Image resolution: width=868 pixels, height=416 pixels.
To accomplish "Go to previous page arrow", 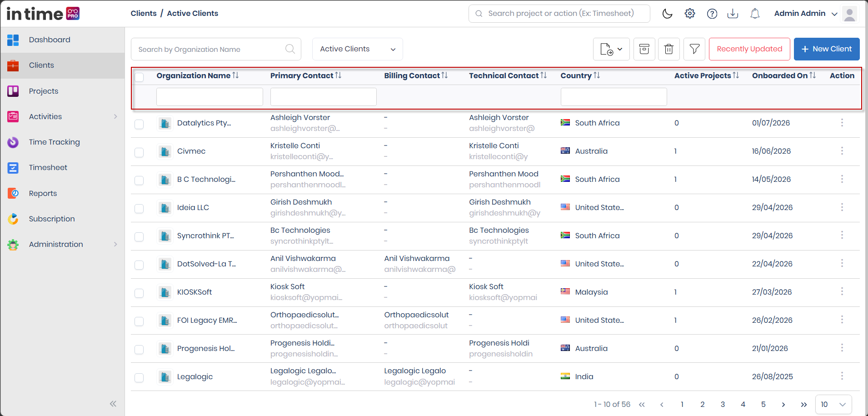I will [x=662, y=404].
